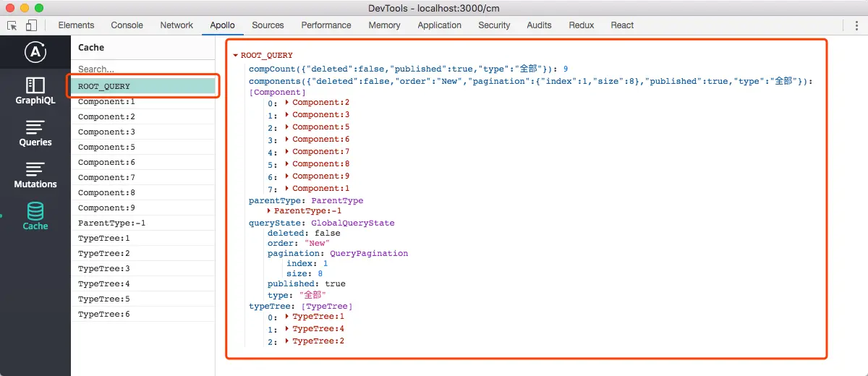Switch to the Performance tab
This screenshot has width=868, height=376.
coord(326,25)
